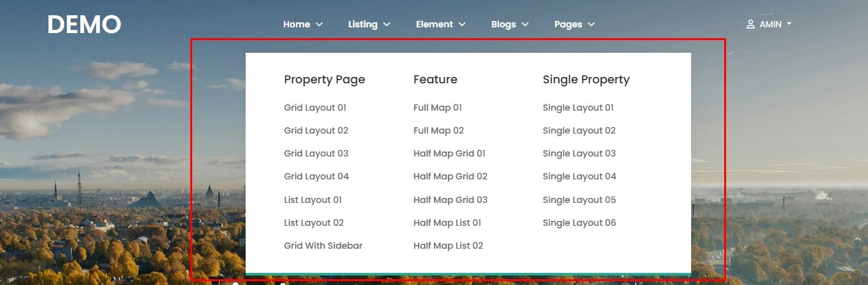This screenshot has height=285, width=868.
Task: Choose List Layout 01 option
Action: pos(312,200)
